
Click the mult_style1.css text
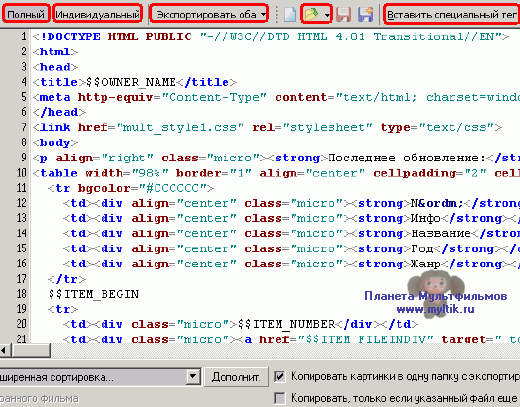(x=180, y=127)
